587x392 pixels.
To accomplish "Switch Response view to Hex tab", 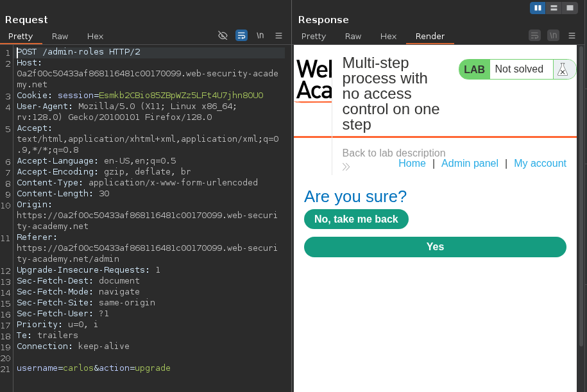I will click(388, 37).
